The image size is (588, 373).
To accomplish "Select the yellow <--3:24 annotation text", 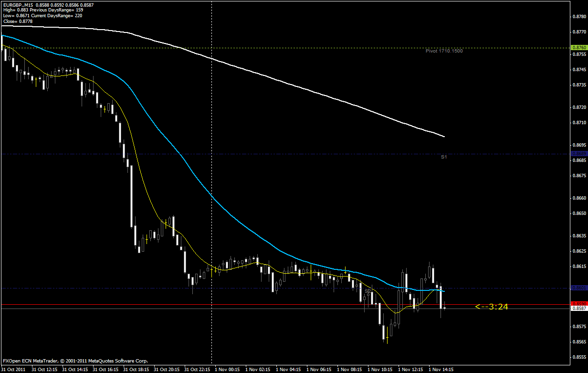I will pos(492,307).
